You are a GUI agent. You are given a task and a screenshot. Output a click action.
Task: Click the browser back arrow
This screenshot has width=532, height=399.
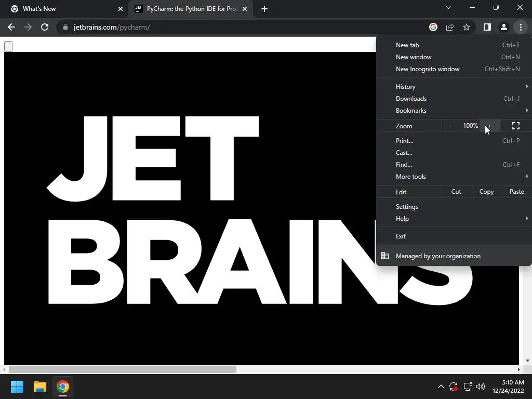tap(11, 27)
